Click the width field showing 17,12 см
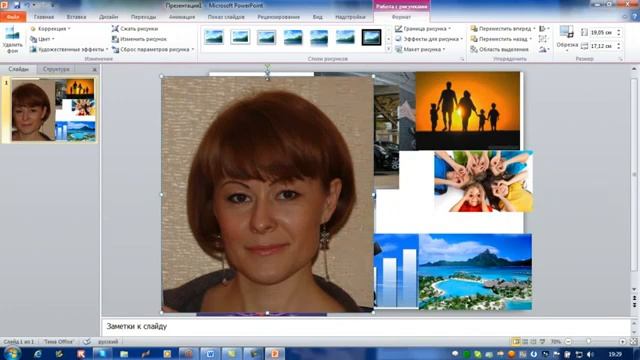Screen dimensions: 640x360 pos(601,46)
